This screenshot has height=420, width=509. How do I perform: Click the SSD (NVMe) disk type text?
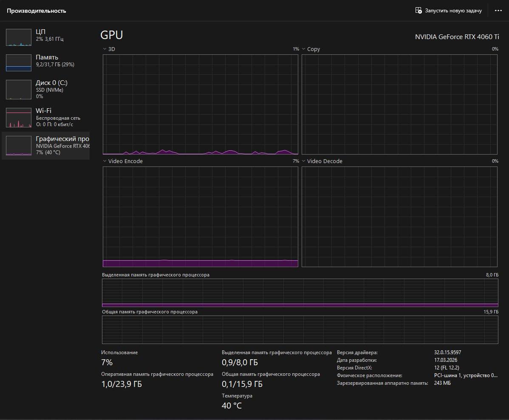pos(50,90)
